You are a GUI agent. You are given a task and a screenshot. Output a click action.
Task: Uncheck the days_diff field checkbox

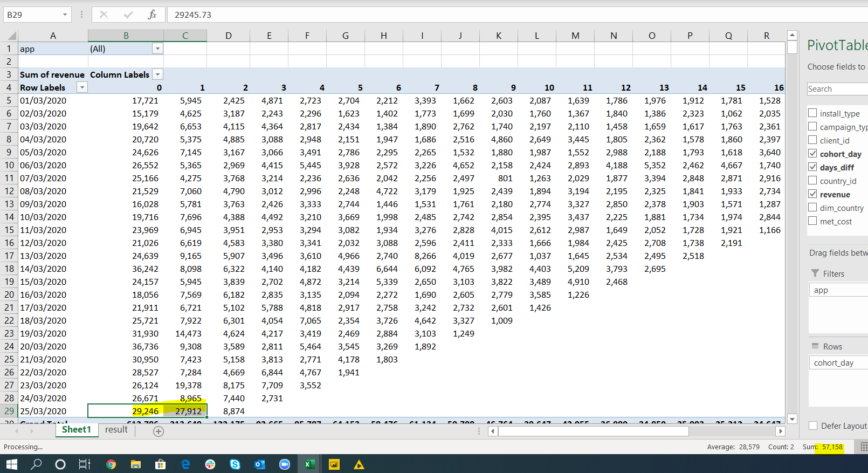tap(812, 167)
